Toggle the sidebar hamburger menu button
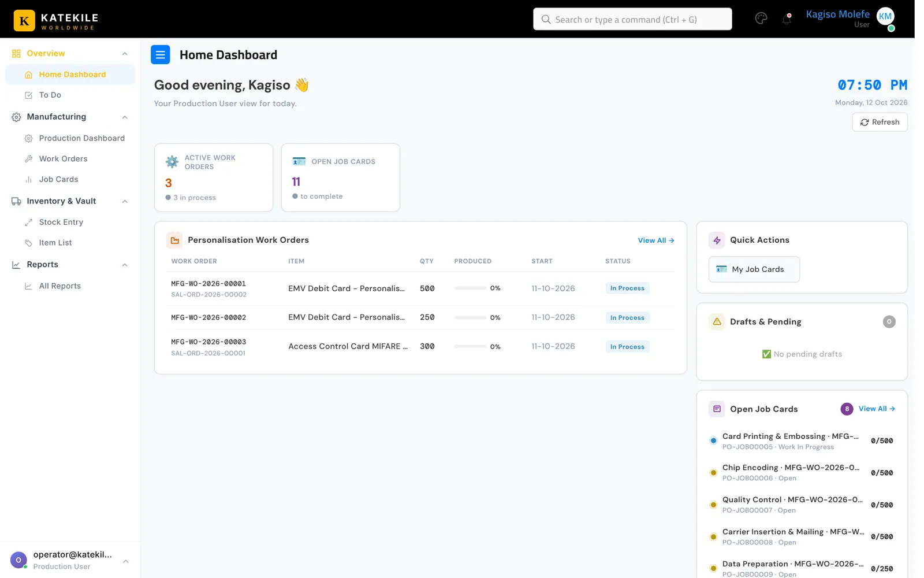 161,55
